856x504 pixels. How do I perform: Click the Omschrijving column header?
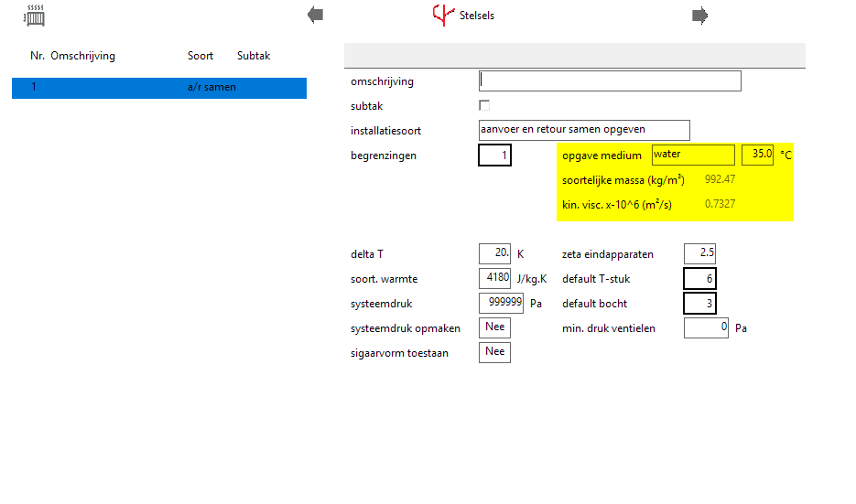coord(82,56)
